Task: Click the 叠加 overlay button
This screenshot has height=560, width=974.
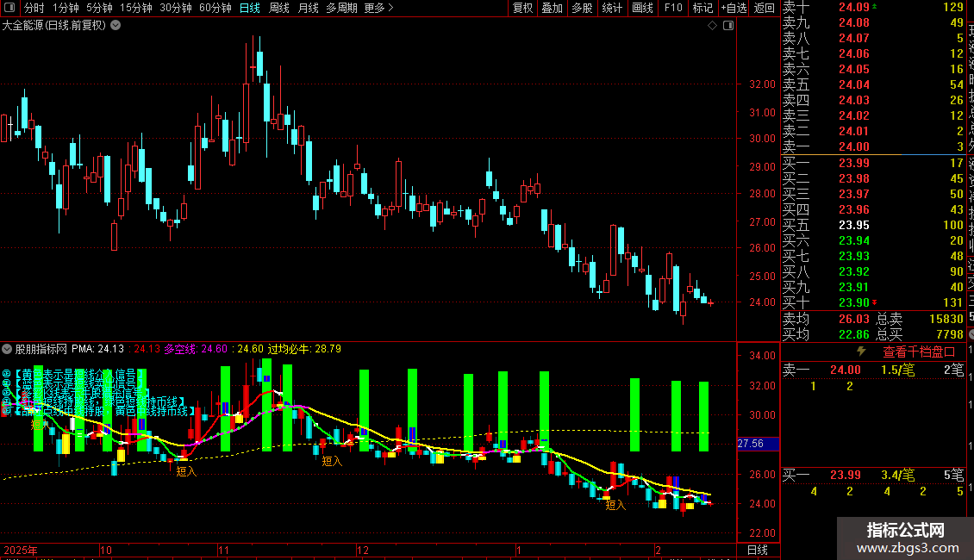Action: pyautogui.click(x=553, y=8)
